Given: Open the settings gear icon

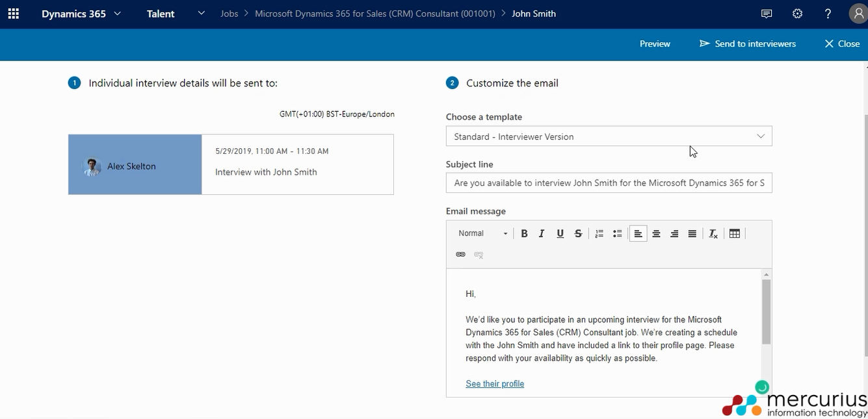Looking at the screenshot, I should (x=798, y=14).
